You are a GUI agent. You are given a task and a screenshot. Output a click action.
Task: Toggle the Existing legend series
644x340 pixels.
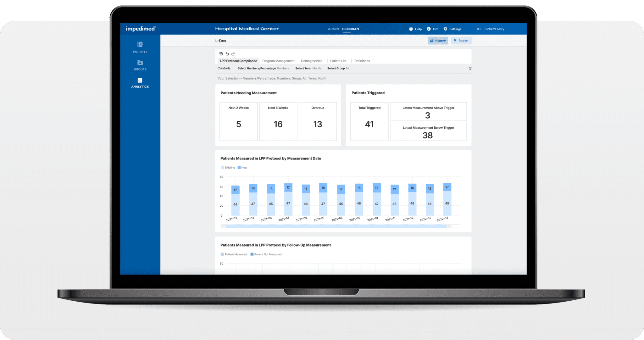[x=228, y=168]
